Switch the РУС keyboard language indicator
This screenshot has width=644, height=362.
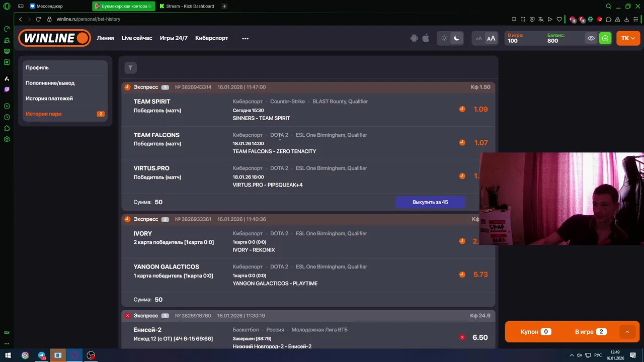coord(598,355)
